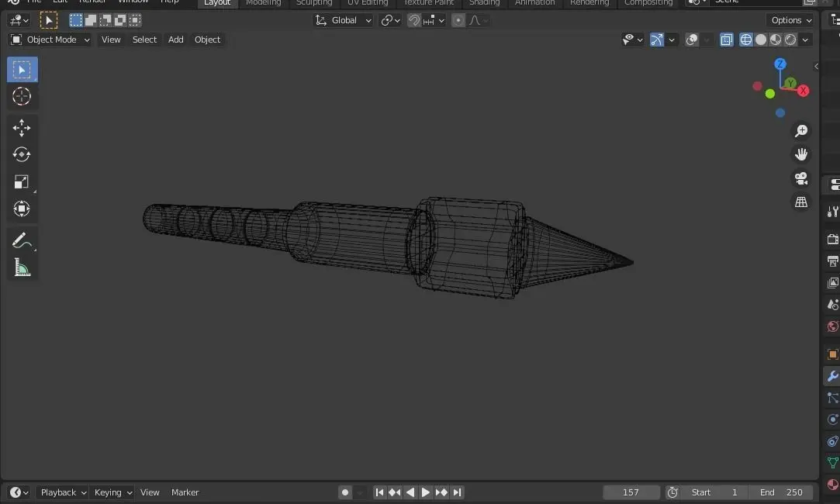Open the Add menu
The width and height of the screenshot is (840, 504).
point(176,40)
